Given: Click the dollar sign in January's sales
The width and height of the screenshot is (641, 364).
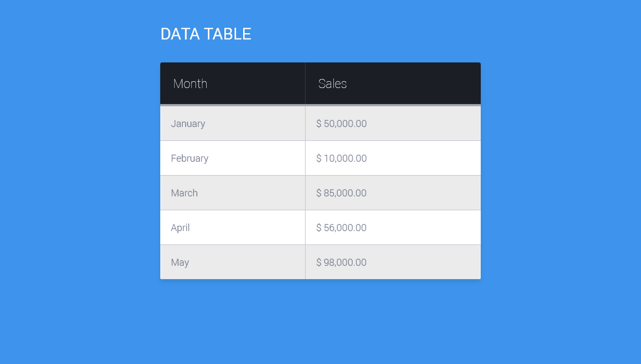Looking at the screenshot, I should (319, 124).
